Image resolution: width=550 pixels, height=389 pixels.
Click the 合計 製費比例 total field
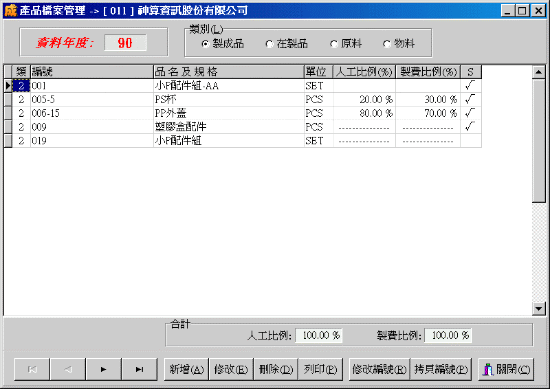click(x=448, y=335)
